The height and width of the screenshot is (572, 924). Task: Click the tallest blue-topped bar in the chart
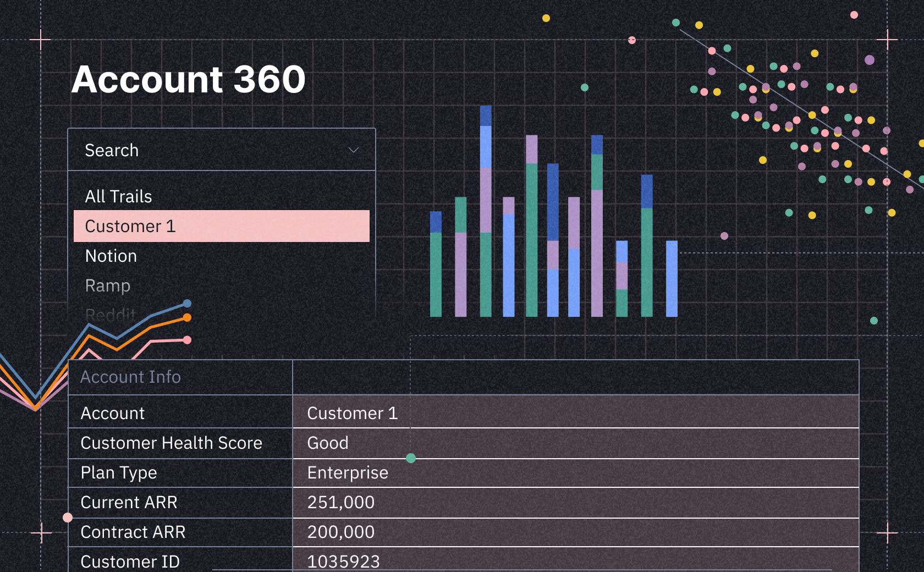coord(487,209)
